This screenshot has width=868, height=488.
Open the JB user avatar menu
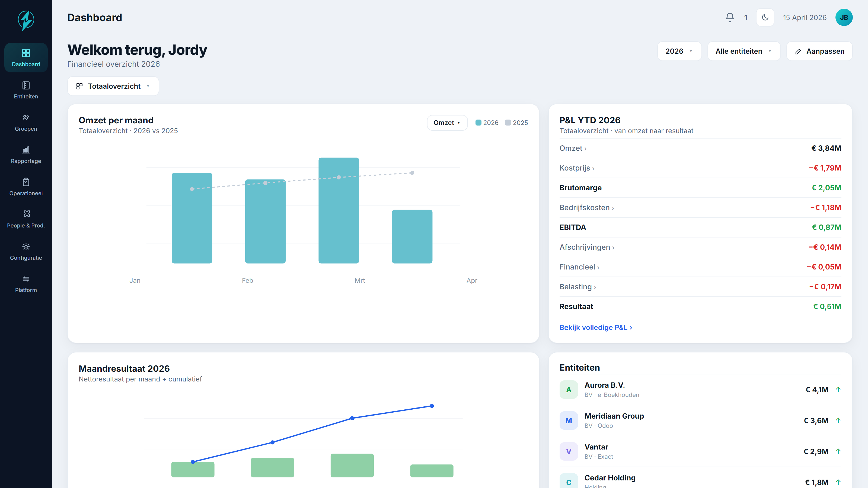tap(844, 18)
